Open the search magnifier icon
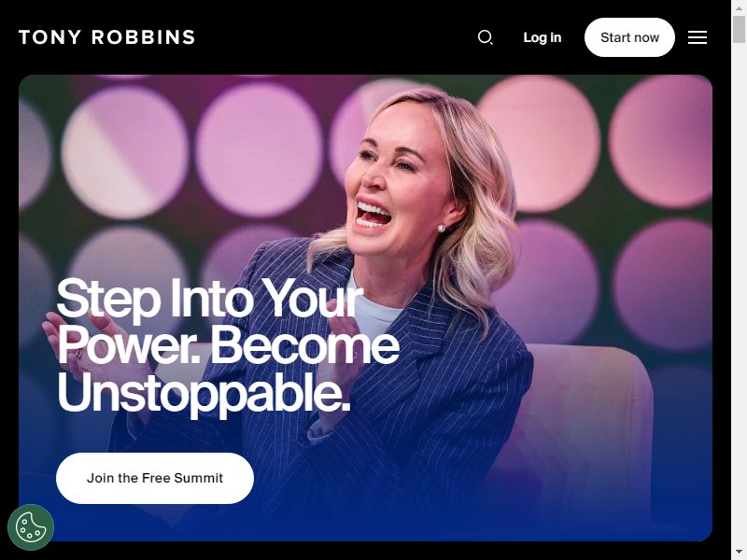 pyautogui.click(x=485, y=37)
